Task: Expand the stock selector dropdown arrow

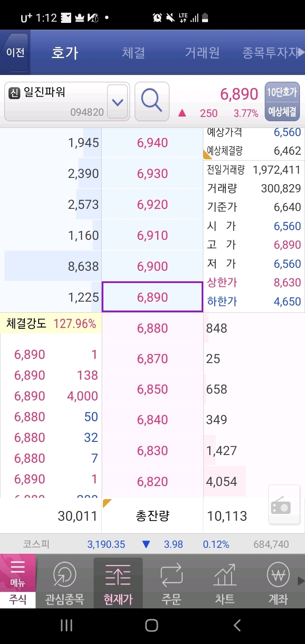Action: [x=117, y=102]
